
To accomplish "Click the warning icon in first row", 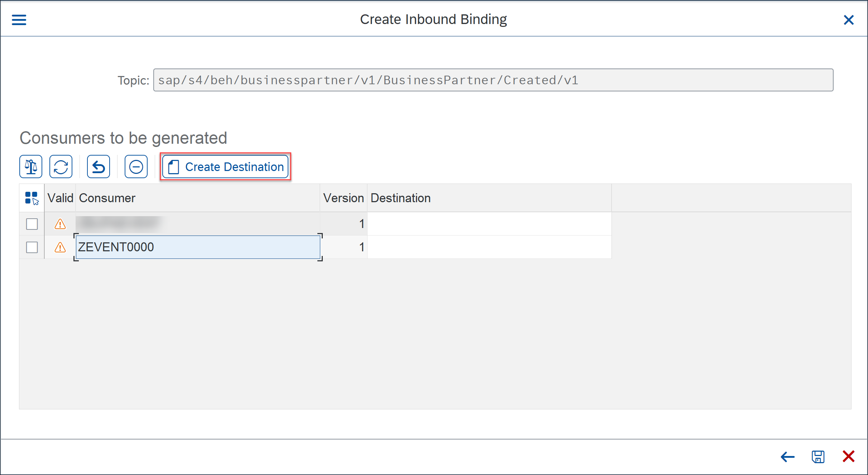I will pos(60,224).
